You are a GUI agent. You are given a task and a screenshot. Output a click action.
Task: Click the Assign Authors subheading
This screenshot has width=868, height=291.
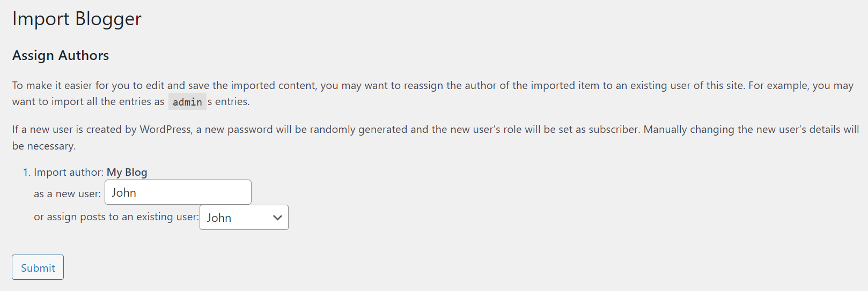pos(61,55)
